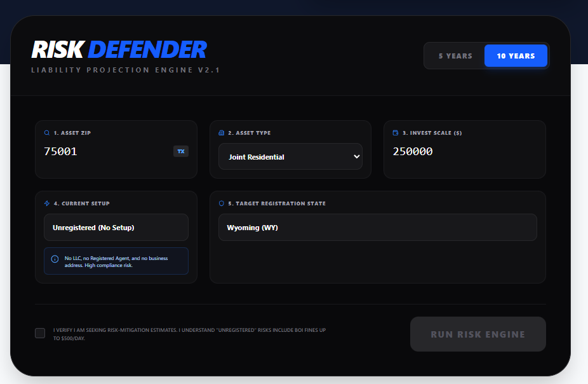Switch projection to 5 Years
The height and width of the screenshot is (384, 588).
pyautogui.click(x=455, y=56)
